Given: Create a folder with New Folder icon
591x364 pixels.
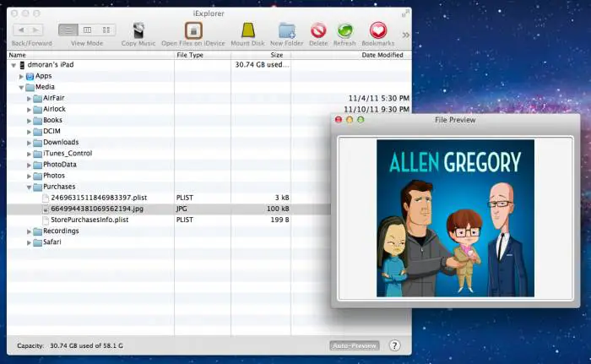Looking at the screenshot, I should (x=287, y=30).
